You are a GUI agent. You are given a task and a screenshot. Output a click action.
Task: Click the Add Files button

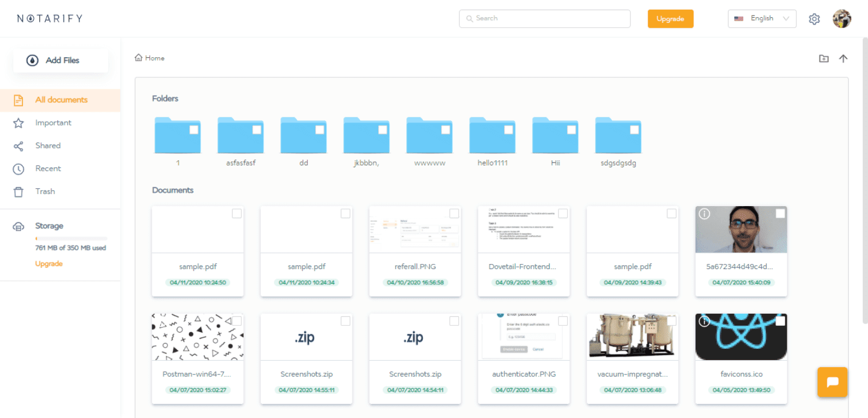pyautogui.click(x=61, y=60)
